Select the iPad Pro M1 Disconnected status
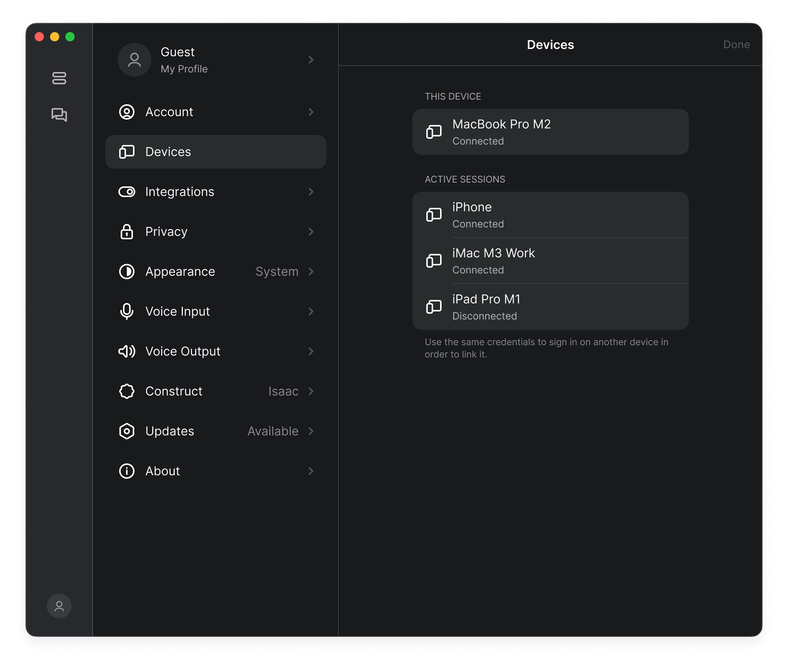 485,316
